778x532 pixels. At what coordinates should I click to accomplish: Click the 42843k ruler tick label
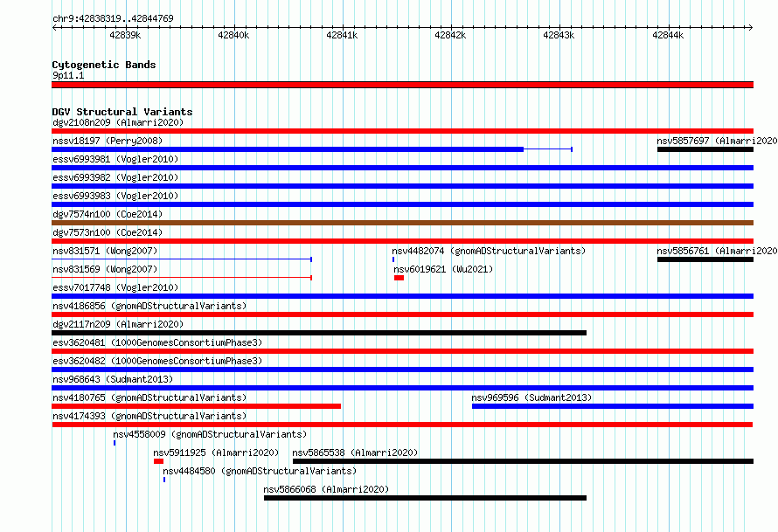(x=559, y=35)
